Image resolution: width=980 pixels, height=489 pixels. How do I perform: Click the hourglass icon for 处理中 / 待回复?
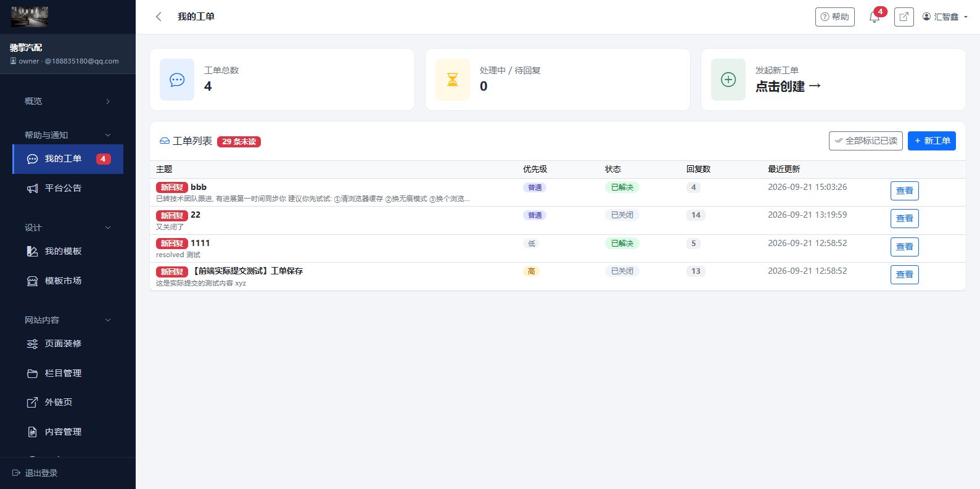pyautogui.click(x=453, y=80)
